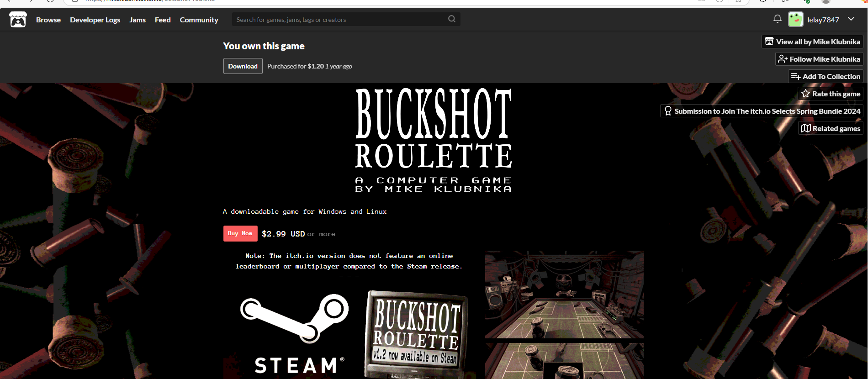The width and height of the screenshot is (868, 379).
Task: Click the Buckshot Roulette title banner
Action: 434,140
